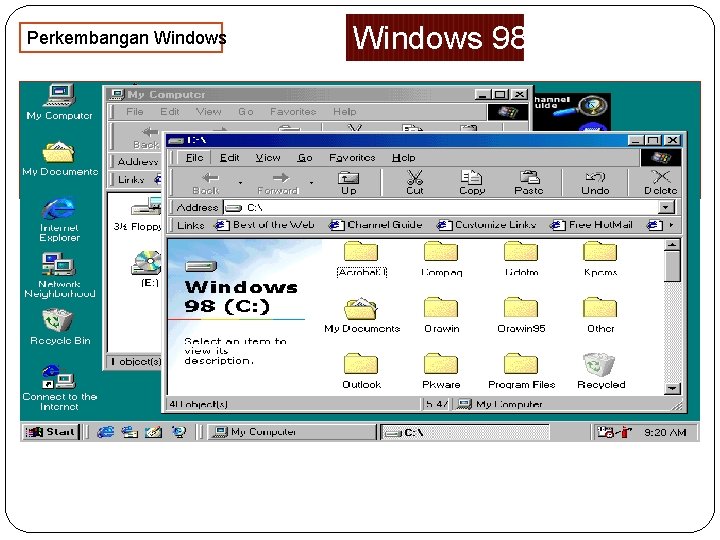Open Best of the Web link
This screenshot has width=720, height=540.
pos(265,225)
